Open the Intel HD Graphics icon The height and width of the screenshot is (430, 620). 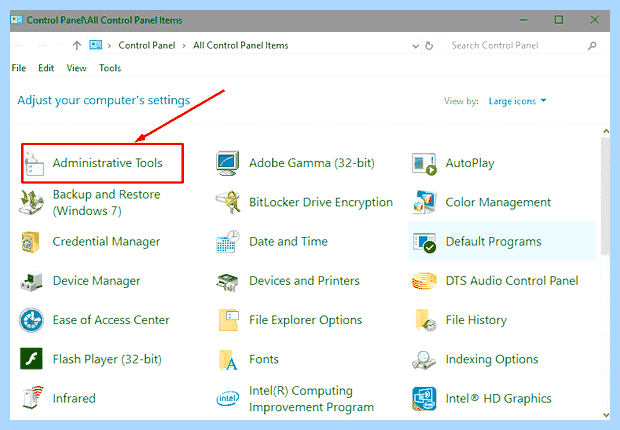coord(424,399)
